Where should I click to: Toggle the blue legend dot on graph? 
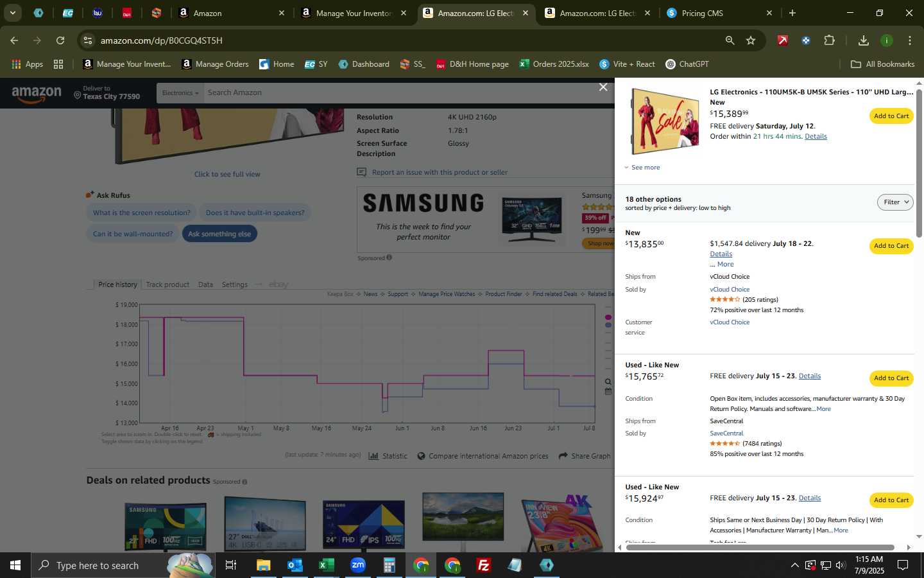click(608, 325)
